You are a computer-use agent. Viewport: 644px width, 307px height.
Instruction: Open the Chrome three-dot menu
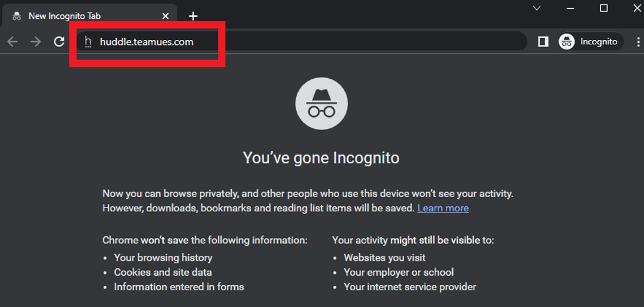click(x=638, y=42)
